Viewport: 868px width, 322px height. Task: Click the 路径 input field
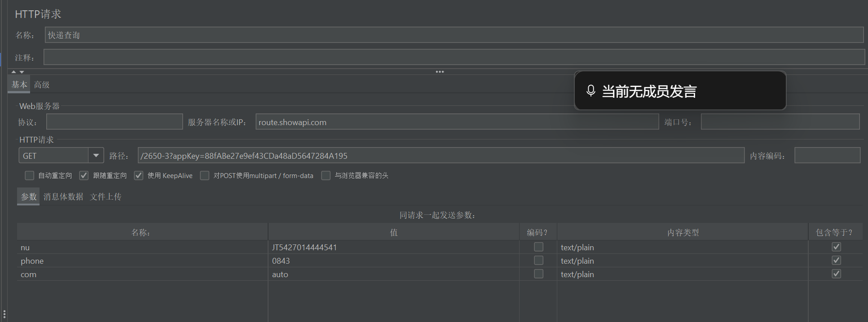441,156
